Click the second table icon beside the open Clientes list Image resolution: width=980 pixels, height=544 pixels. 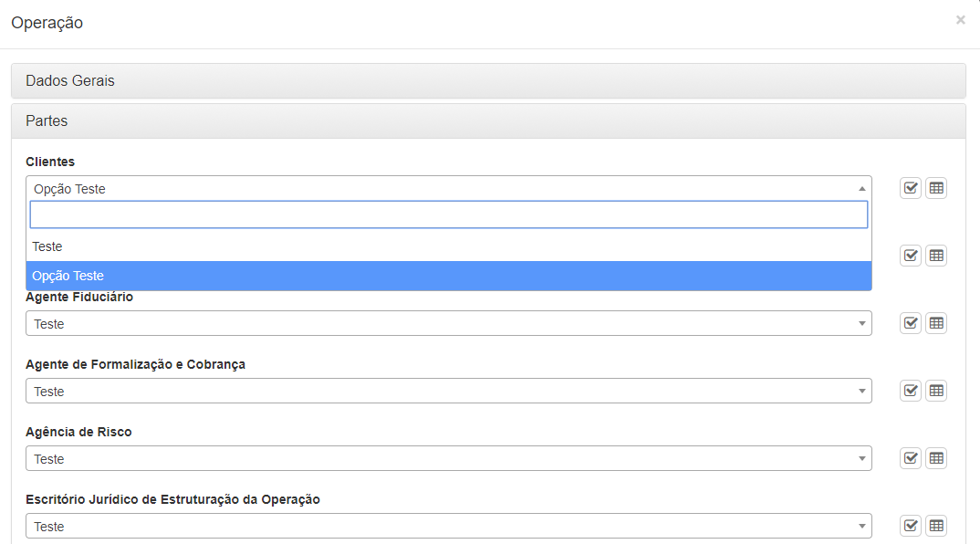click(x=936, y=256)
